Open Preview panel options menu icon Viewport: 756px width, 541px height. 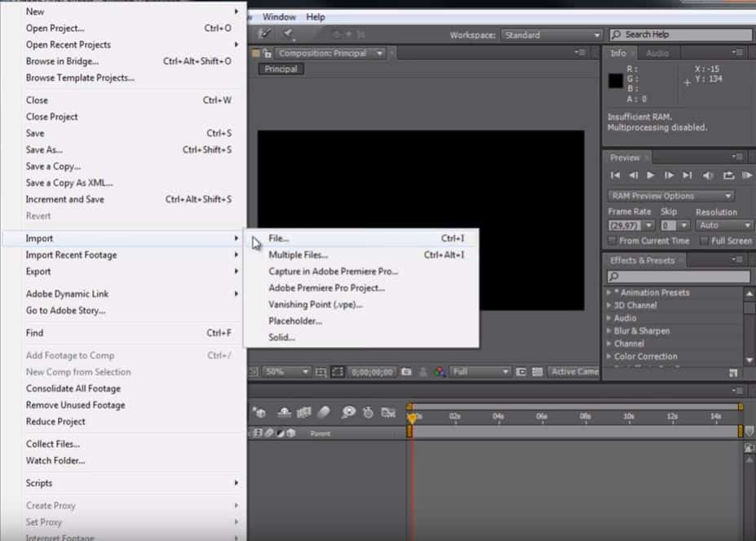pos(737,157)
